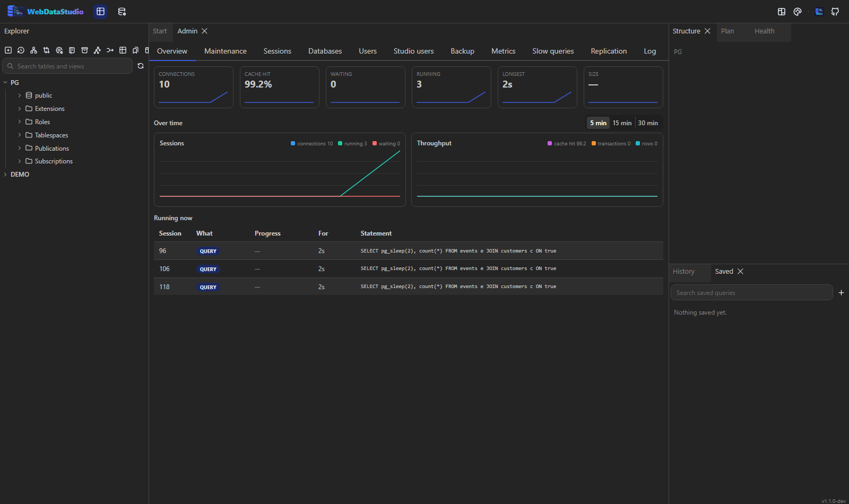Viewport: 849px width, 504px height.
Task: Click the bookmarks icon in Explorer toolbar
Action: 135,50
